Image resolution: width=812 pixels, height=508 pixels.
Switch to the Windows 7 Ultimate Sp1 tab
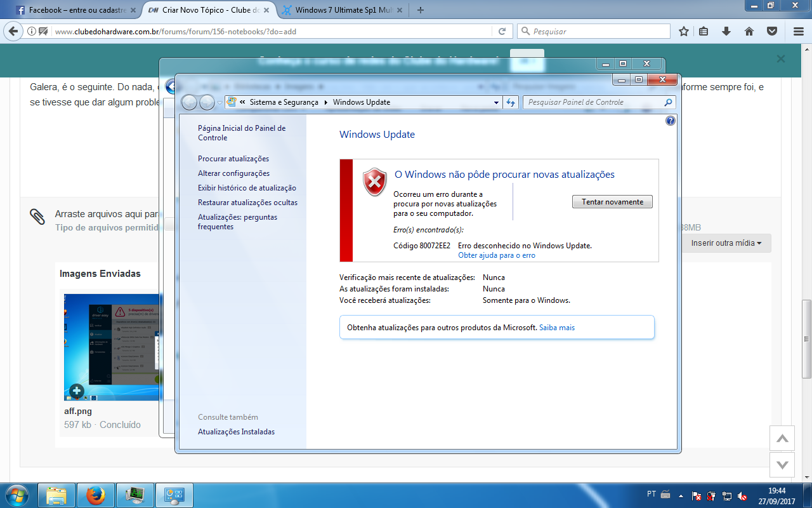[x=343, y=10]
